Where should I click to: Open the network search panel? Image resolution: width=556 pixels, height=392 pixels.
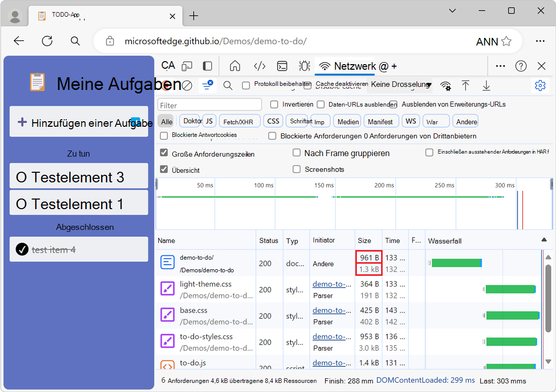227,85
